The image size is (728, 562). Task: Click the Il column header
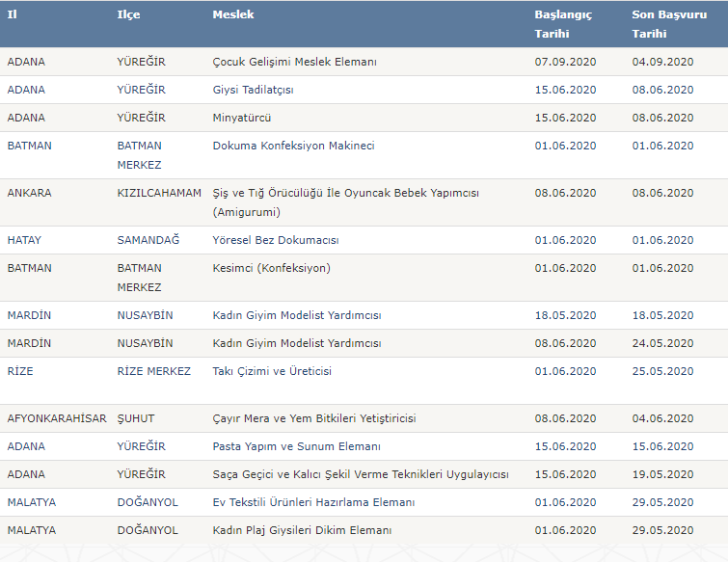click(13, 14)
